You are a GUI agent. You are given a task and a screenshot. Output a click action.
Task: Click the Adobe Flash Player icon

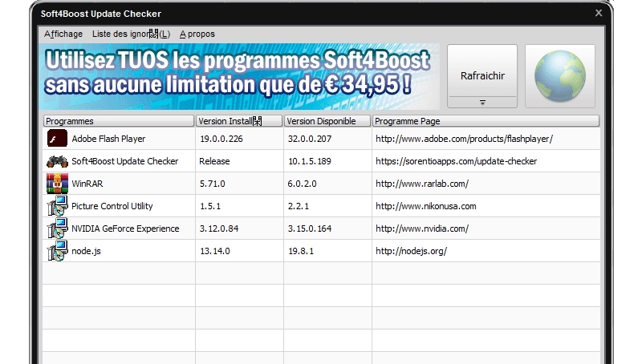point(57,138)
